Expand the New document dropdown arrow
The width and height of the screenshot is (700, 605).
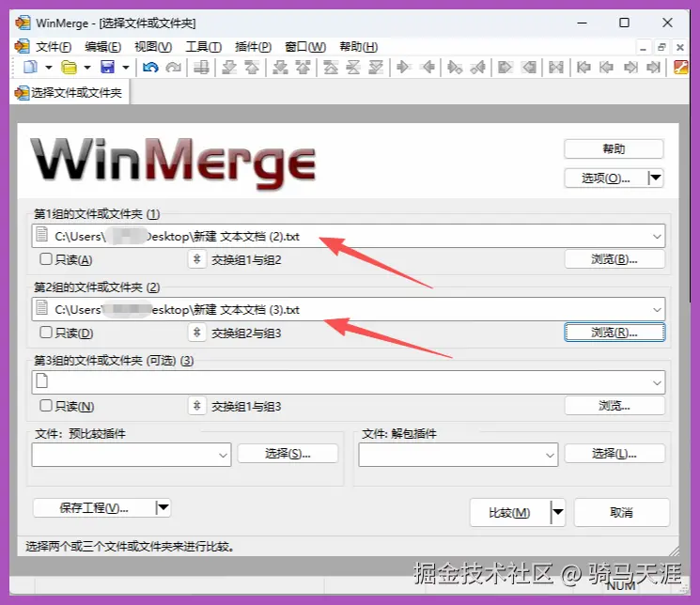point(49,68)
